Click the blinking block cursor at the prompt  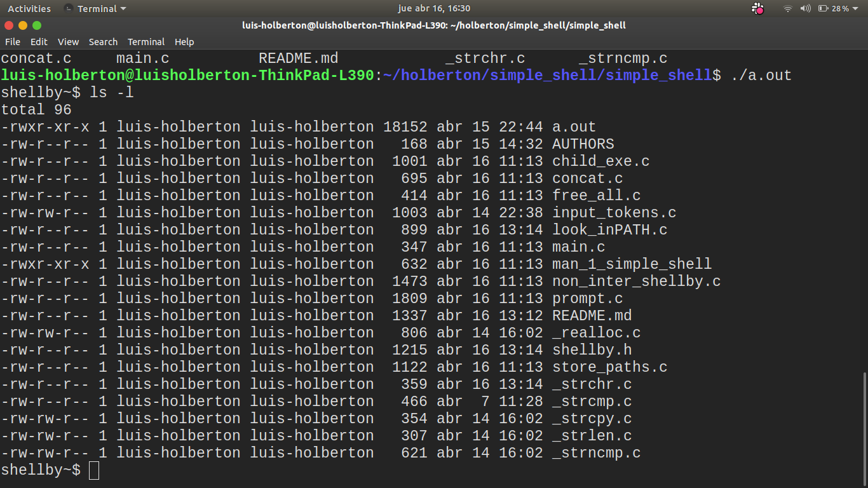[x=93, y=470]
